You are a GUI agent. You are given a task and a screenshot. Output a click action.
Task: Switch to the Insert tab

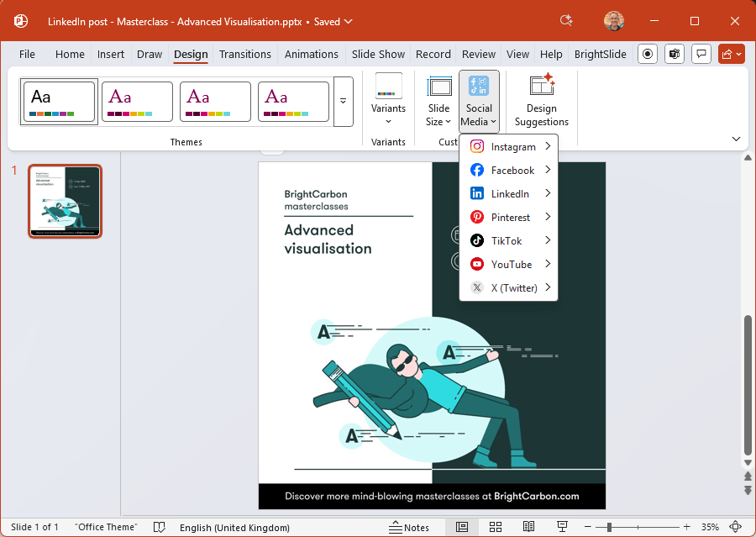110,54
